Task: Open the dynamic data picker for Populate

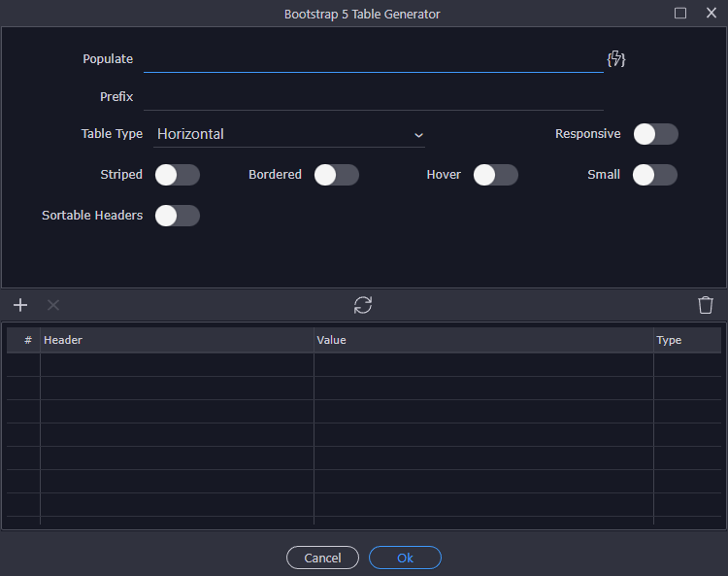Action: 616,59
